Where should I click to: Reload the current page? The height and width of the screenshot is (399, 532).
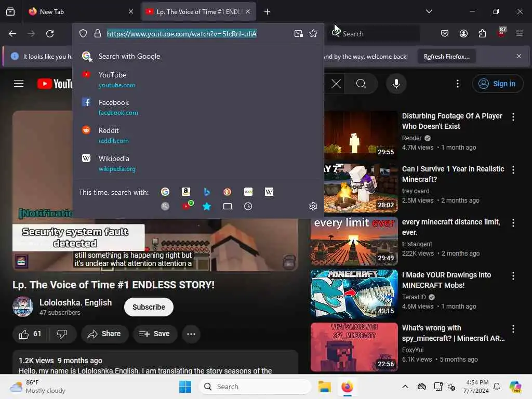50,34
